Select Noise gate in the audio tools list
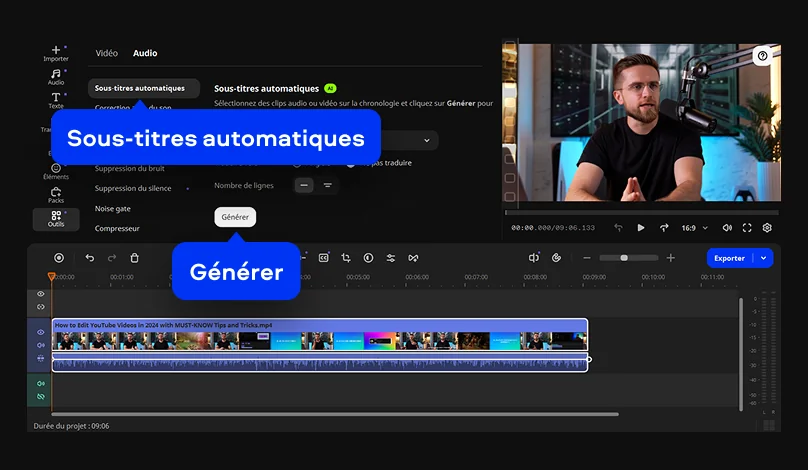 [x=113, y=208]
